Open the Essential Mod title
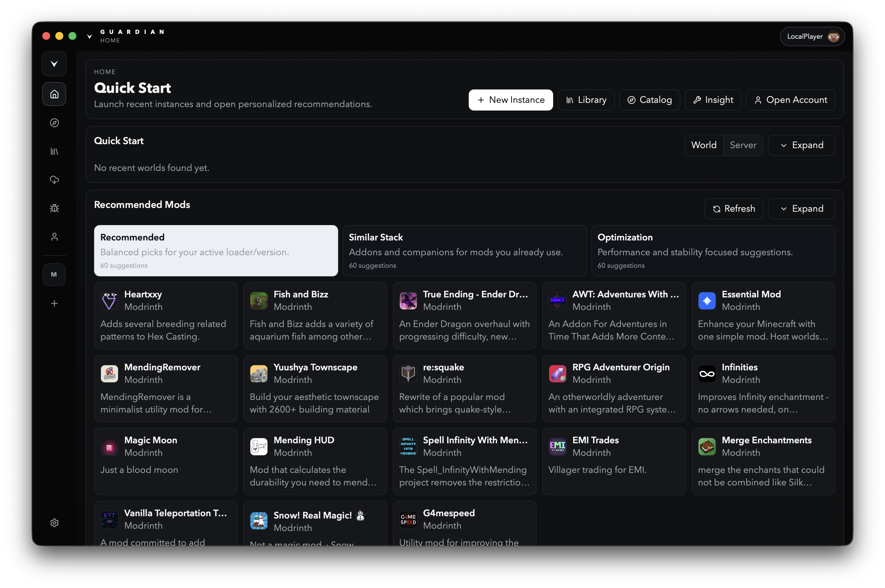Viewport: 885px width, 588px height. (751, 294)
